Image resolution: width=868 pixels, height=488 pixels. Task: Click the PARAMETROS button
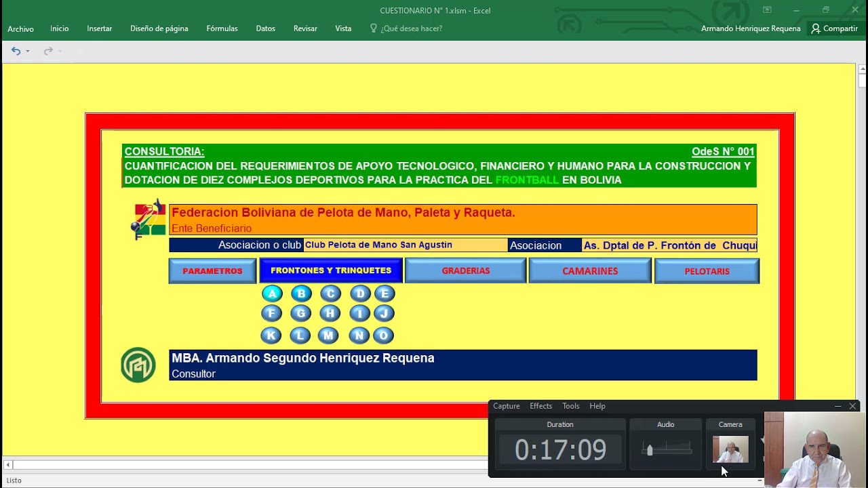[x=212, y=271]
